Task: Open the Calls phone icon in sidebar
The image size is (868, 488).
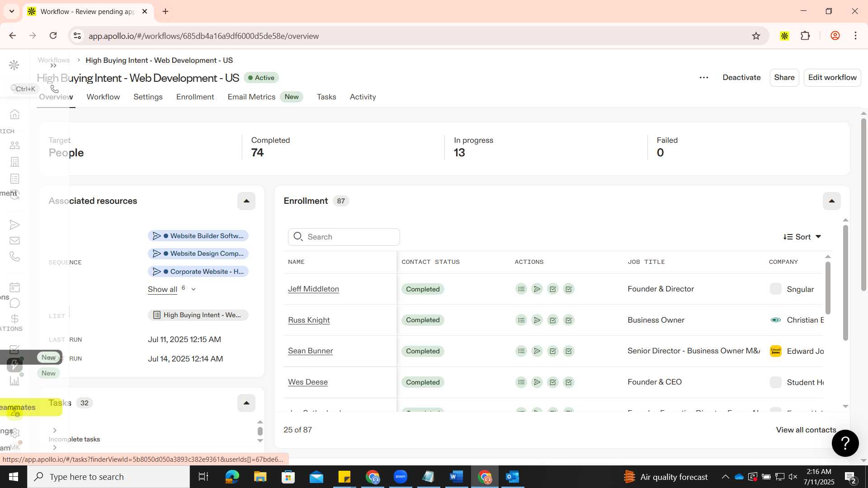Action: pyautogui.click(x=14, y=257)
